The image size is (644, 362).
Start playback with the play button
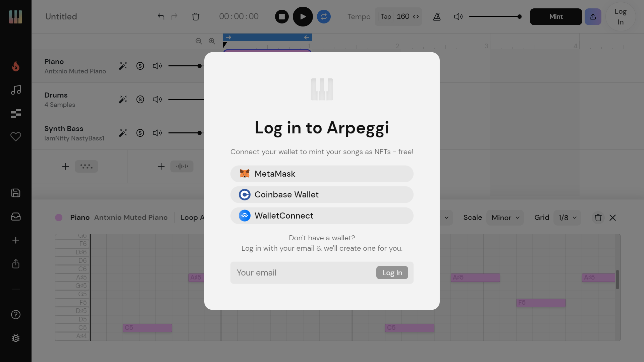(303, 16)
